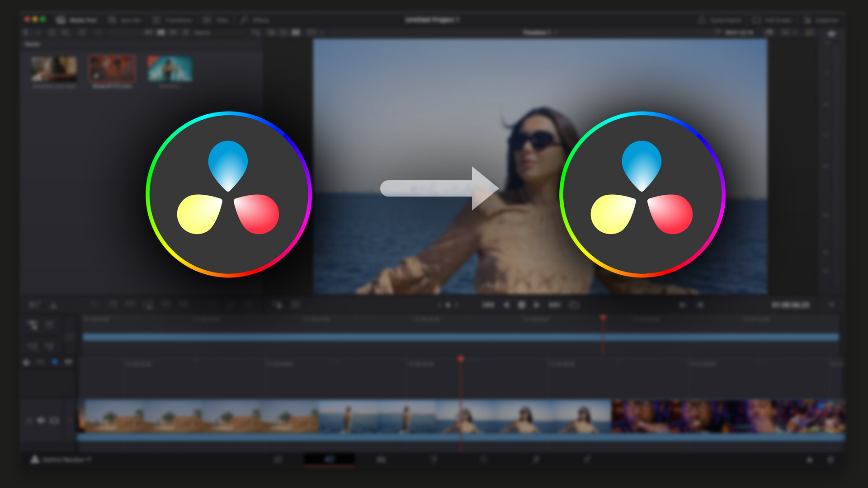Click the overview timeline blue clip bar
The width and height of the screenshot is (868, 488).
click(x=461, y=337)
